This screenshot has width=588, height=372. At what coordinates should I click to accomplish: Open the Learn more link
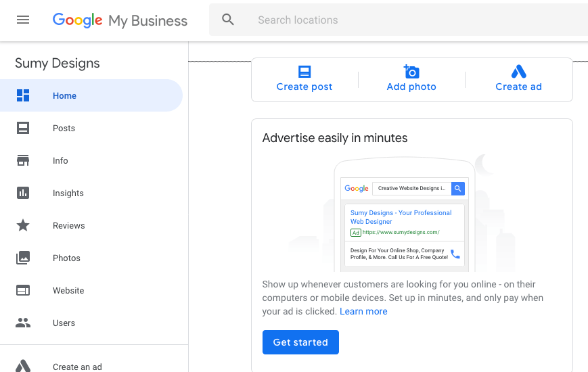coord(363,311)
